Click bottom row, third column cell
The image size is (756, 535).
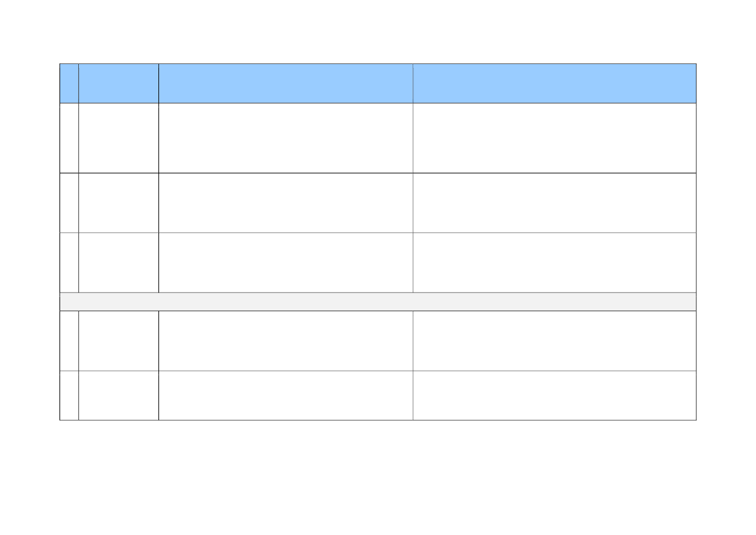point(285,395)
